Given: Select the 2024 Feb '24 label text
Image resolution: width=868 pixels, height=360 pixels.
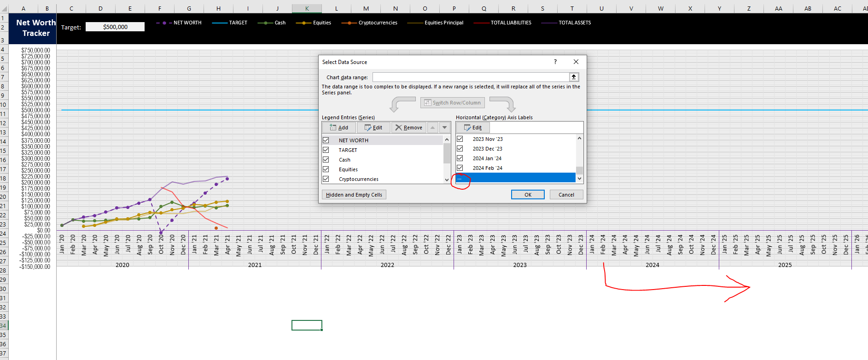Looking at the screenshot, I should click(488, 168).
